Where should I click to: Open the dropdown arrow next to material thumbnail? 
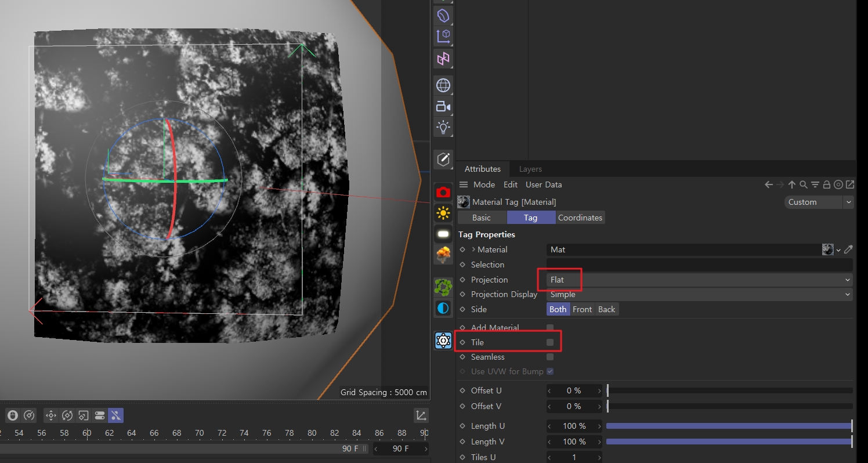[838, 250]
